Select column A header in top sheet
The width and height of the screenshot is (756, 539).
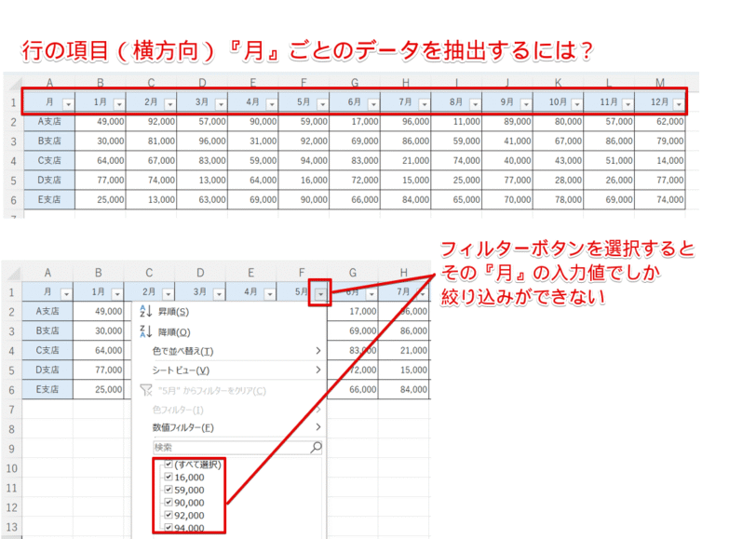[49, 83]
